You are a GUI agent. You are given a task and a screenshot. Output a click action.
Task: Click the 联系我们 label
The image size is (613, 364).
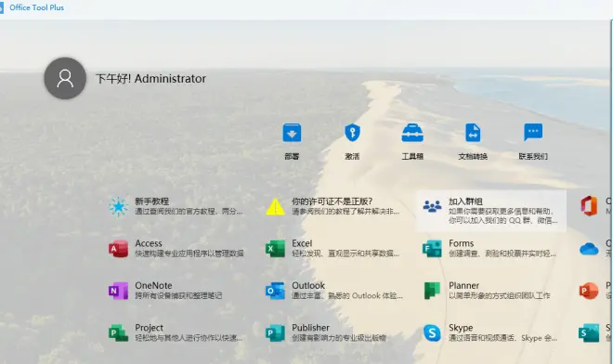click(x=533, y=156)
